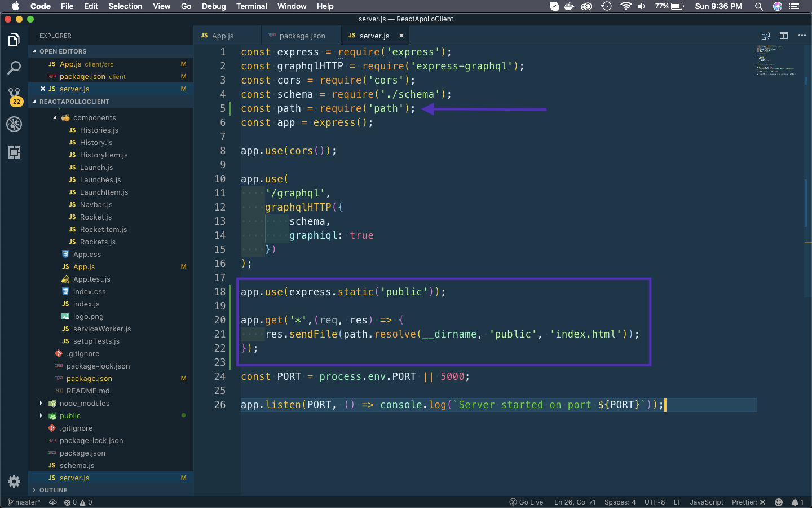Click the notifications bell in status bar
Screen dimensions: 812x508
click(x=797, y=502)
